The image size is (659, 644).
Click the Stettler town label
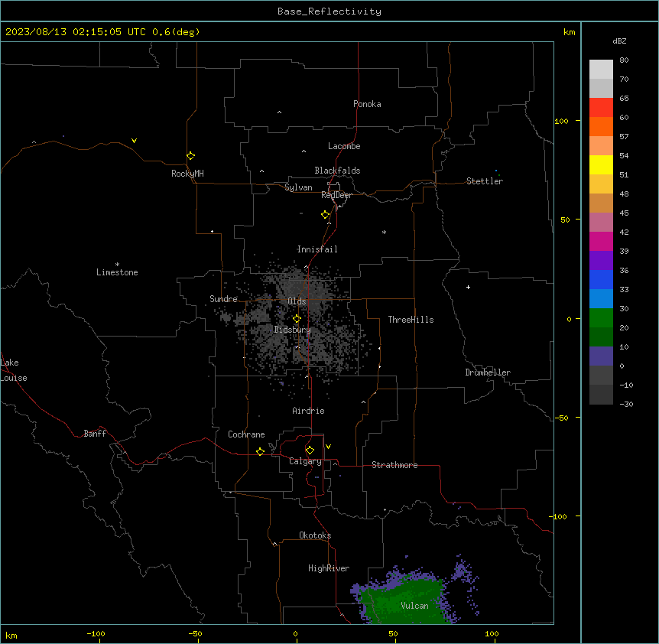pyautogui.click(x=485, y=181)
